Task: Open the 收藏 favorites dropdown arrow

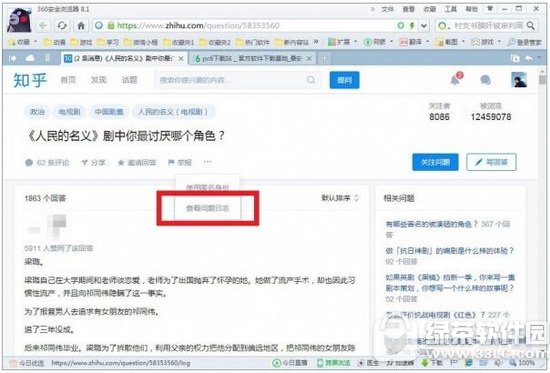Action: 35,42
